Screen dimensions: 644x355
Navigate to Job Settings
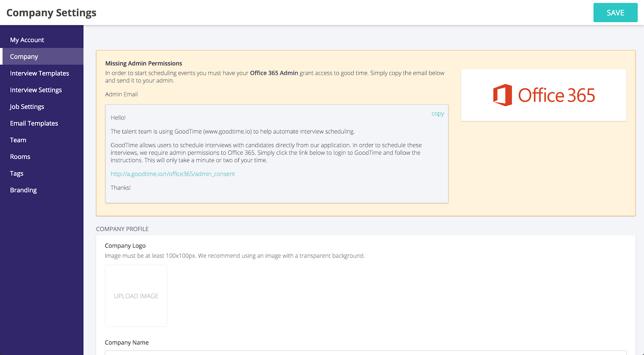tap(27, 107)
